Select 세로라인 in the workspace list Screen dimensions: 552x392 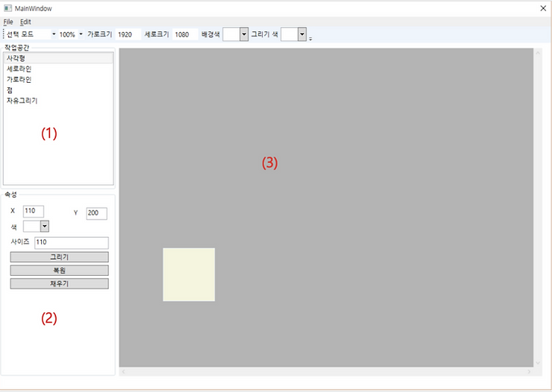pyautogui.click(x=58, y=69)
